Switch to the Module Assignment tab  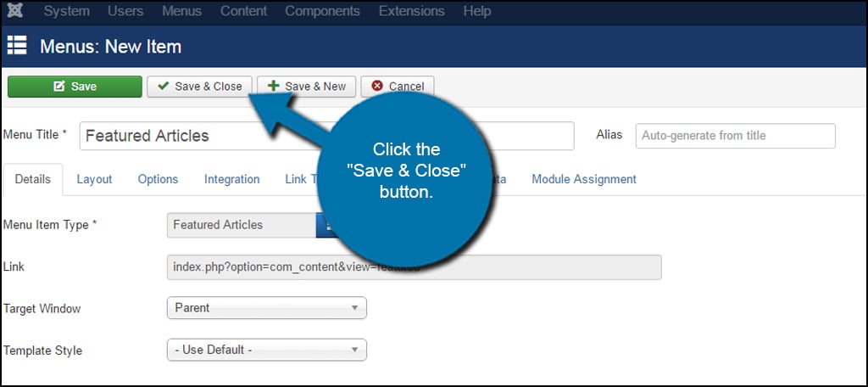coord(584,179)
